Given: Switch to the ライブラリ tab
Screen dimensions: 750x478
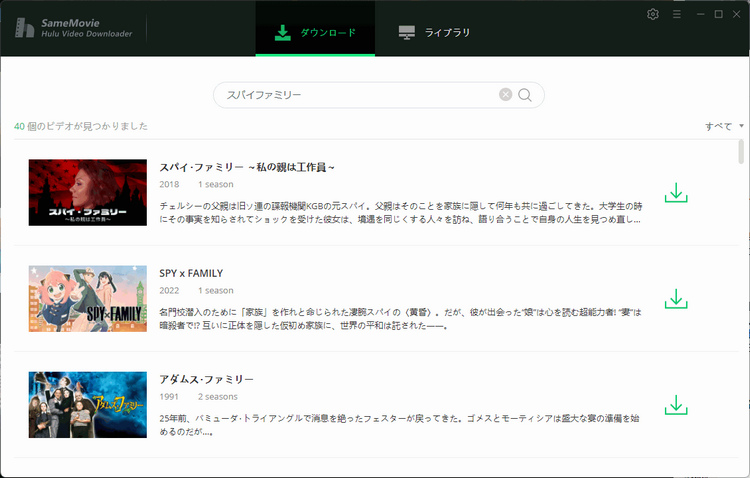Looking at the screenshot, I should 434,33.
